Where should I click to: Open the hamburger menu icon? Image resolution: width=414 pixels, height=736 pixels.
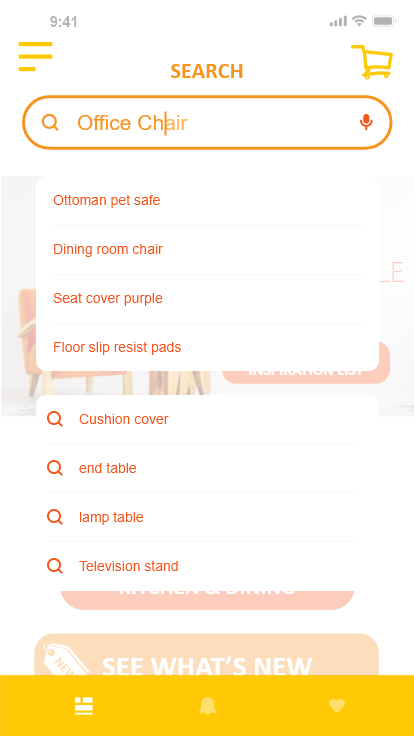pyautogui.click(x=35, y=56)
